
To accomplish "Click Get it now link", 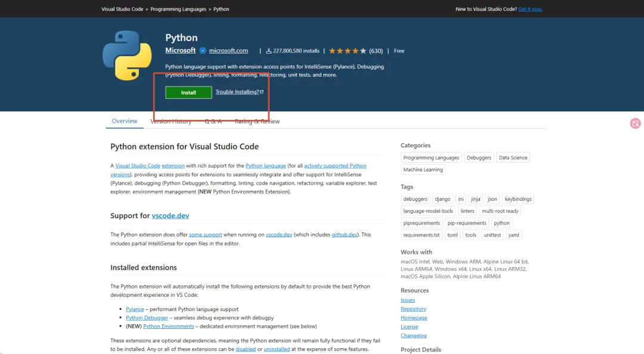I will pyautogui.click(x=530, y=9).
